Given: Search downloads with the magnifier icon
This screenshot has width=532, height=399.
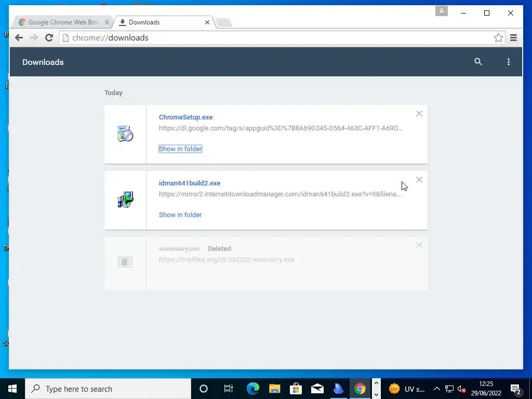Looking at the screenshot, I should (478, 62).
